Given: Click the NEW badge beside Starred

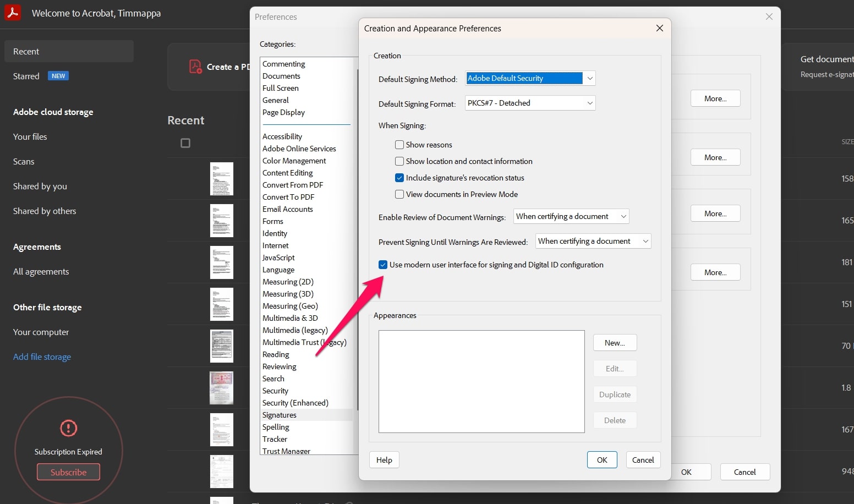Looking at the screenshot, I should tap(58, 76).
